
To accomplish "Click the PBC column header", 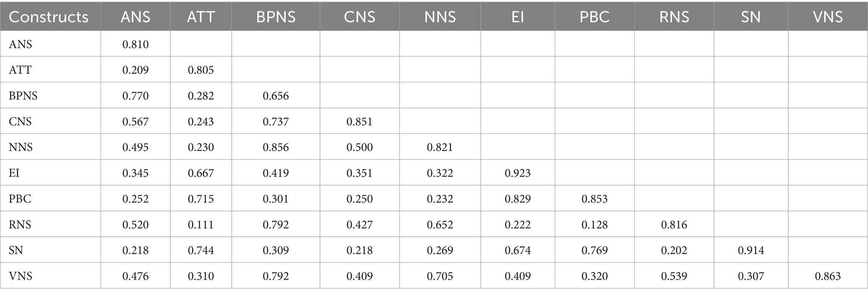I will 594,17.
